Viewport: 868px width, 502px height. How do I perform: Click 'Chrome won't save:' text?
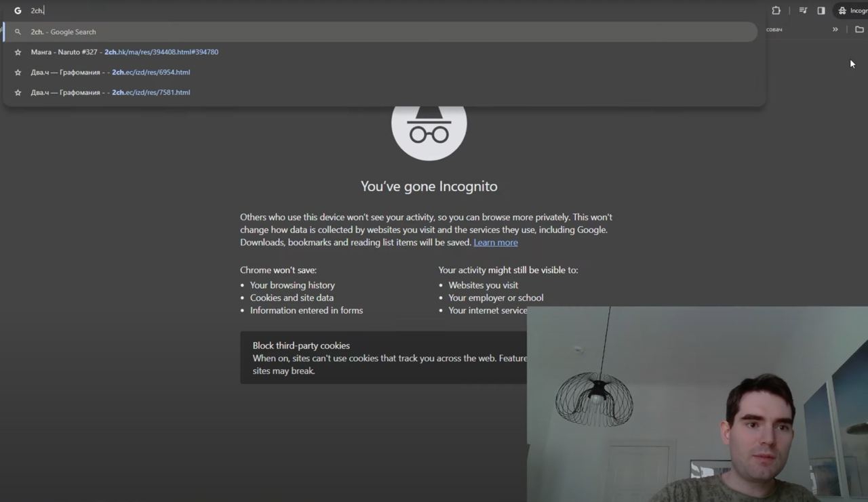coord(278,270)
